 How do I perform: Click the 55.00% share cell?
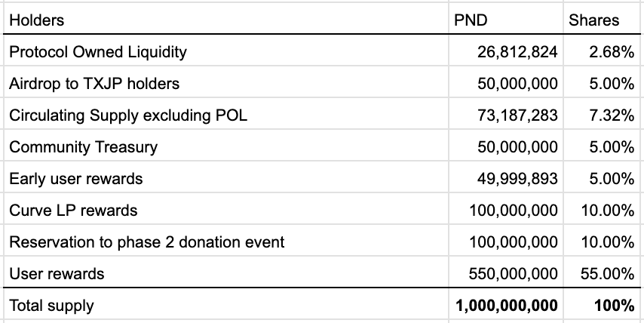pyautogui.click(x=607, y=274)
